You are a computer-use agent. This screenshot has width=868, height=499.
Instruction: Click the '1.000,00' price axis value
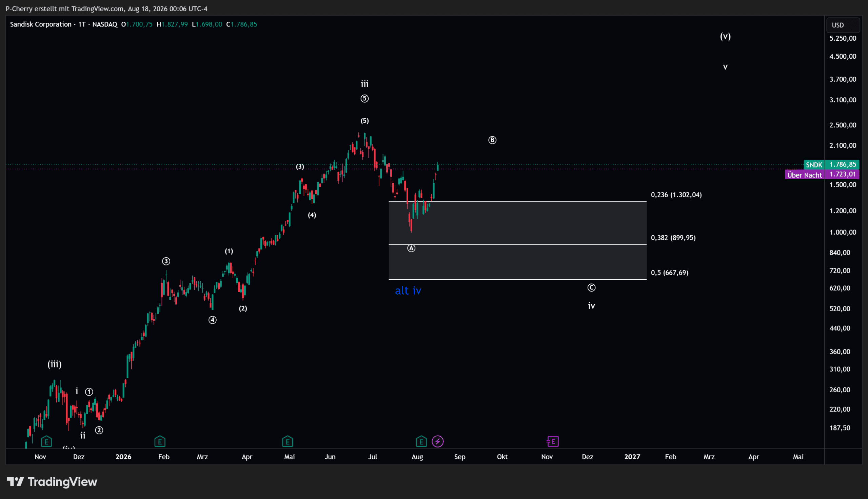tap(843, 232)
